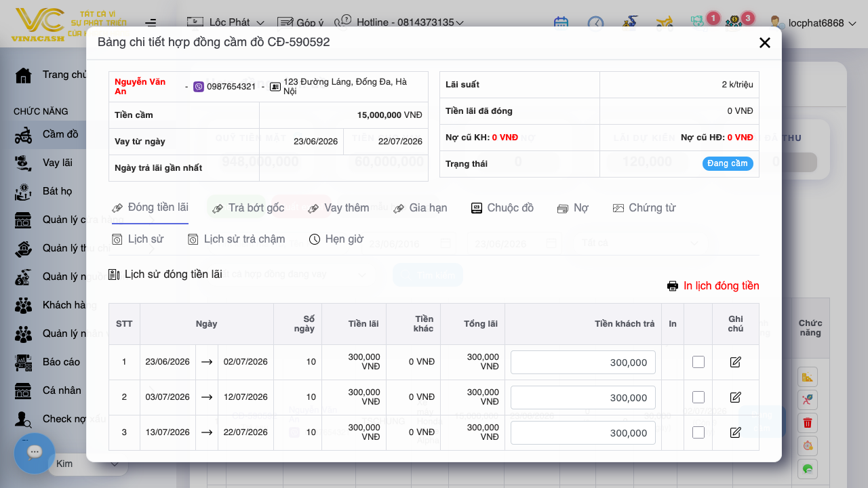Click Góp ý feedback in the header
Viewport: 868px width, 488px height.
pos(301,22)
